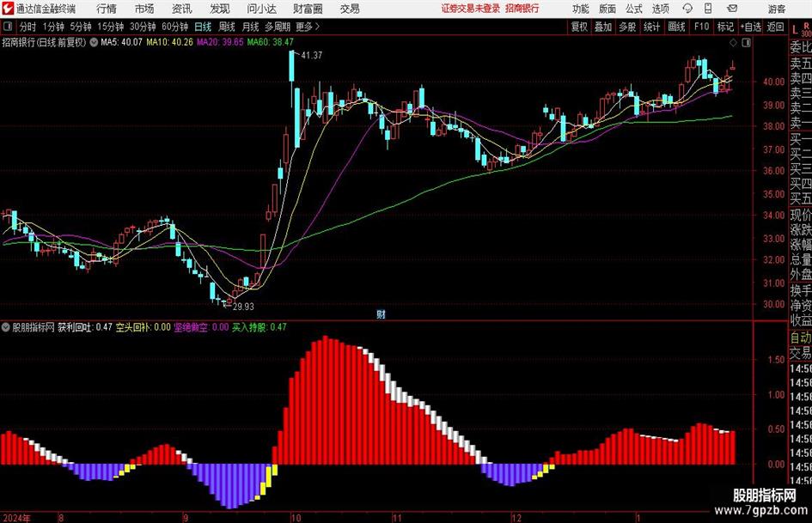Open the 行情 menu
Screen dimensions: 812x523
click(x=107, y=9)
